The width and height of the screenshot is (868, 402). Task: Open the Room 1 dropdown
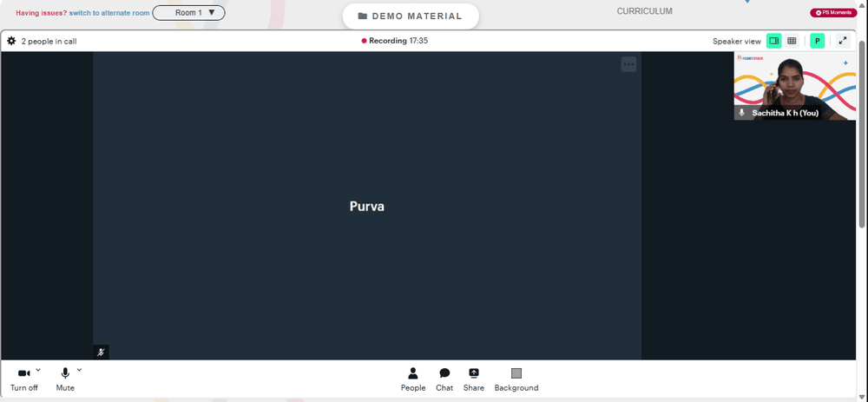tap(188, 13)
